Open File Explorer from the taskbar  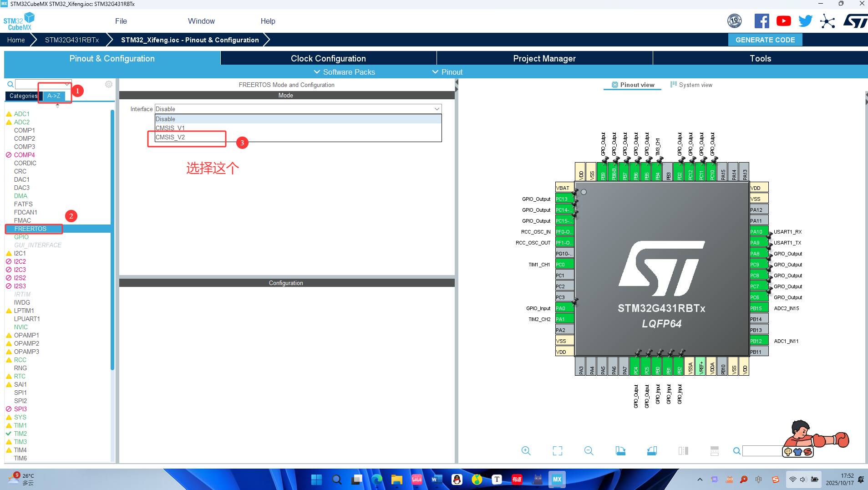coord(397,480)
